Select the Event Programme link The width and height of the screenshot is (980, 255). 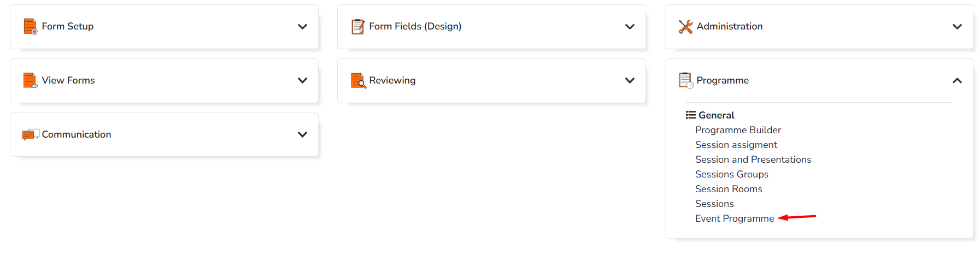[x=735, y=218]
